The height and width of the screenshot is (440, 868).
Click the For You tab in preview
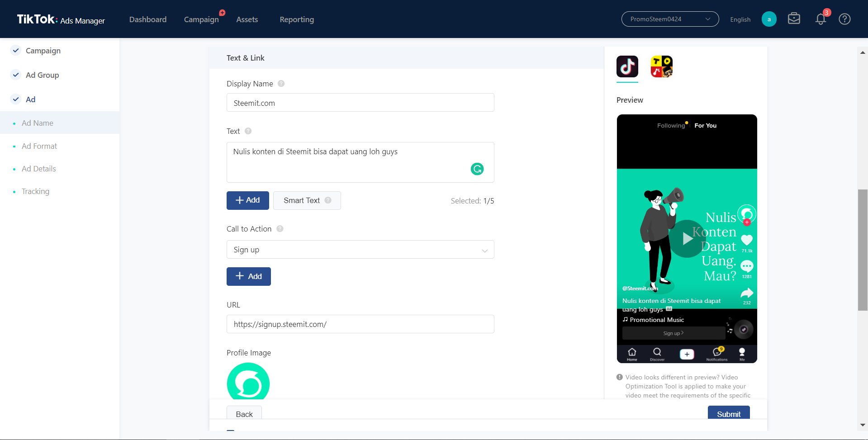point(706,126)
